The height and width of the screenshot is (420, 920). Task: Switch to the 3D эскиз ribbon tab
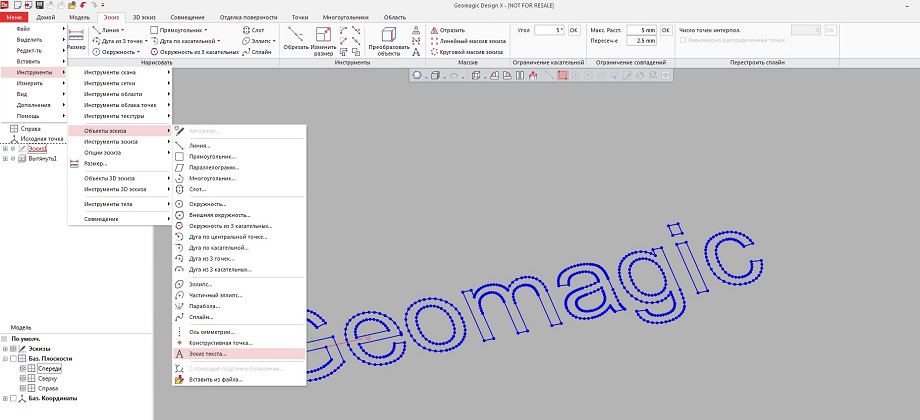coord(144,18)
